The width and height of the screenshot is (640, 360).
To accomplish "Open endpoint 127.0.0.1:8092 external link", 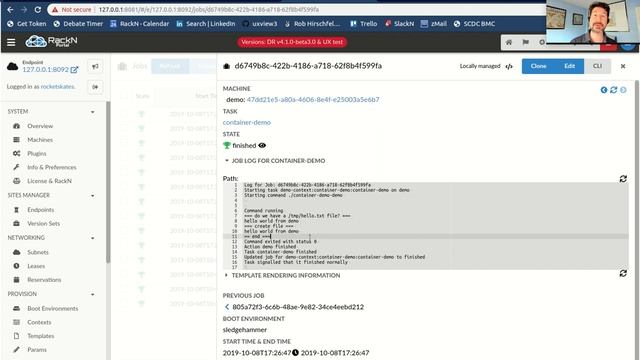I will point(74,70).
